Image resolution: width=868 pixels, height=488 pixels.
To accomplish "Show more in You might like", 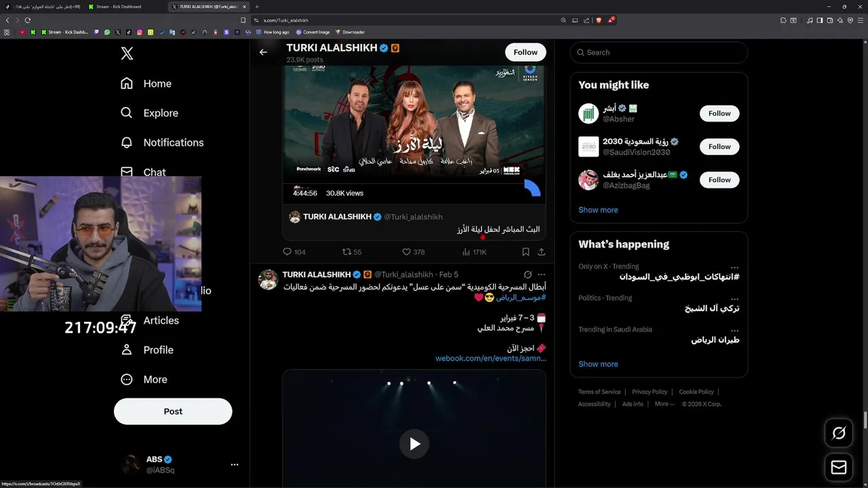I will (598, 210).
